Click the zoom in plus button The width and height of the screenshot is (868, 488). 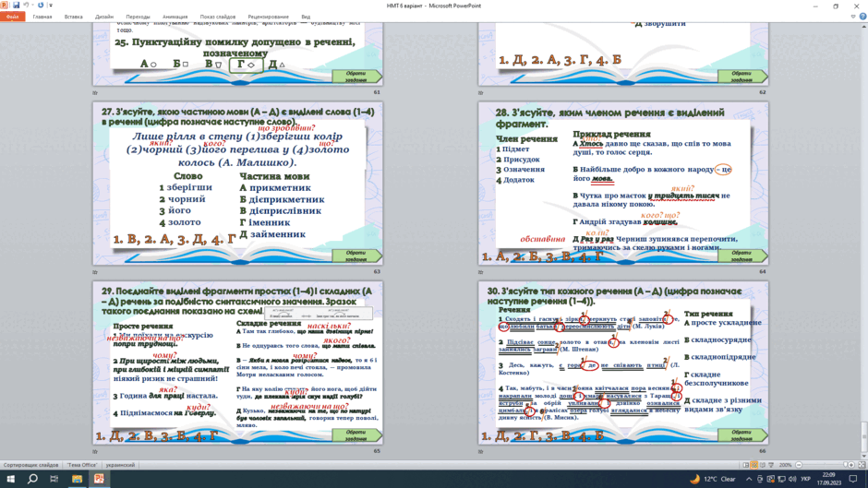(x=851, y=465)
